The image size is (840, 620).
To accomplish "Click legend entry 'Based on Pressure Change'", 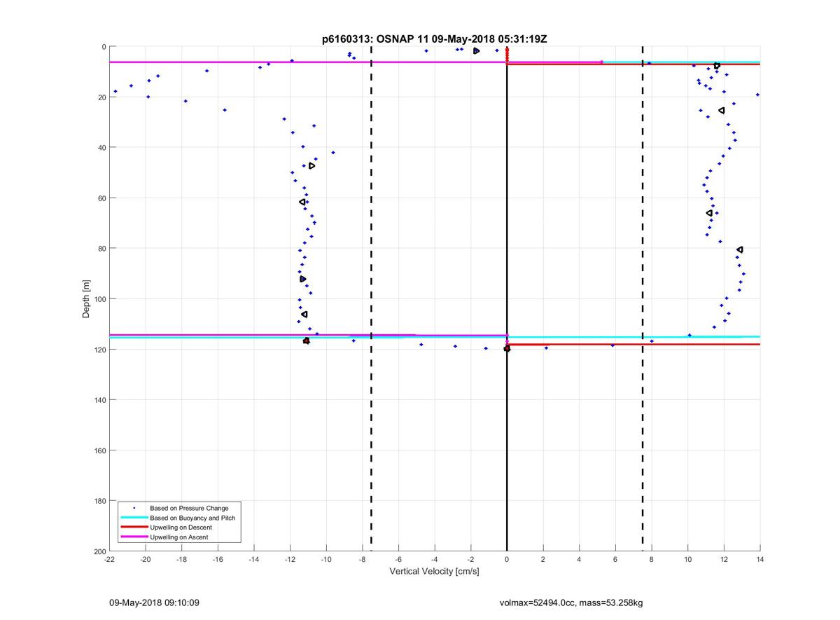I will 189,508.
